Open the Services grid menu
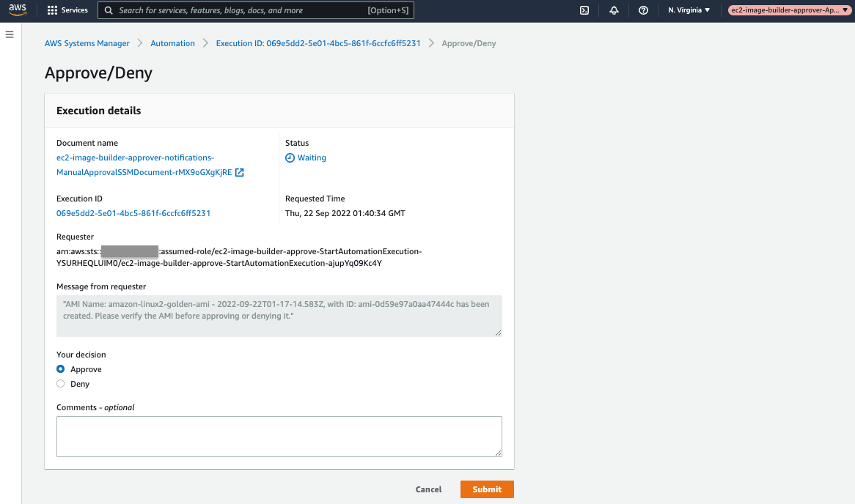 [67, 10]
